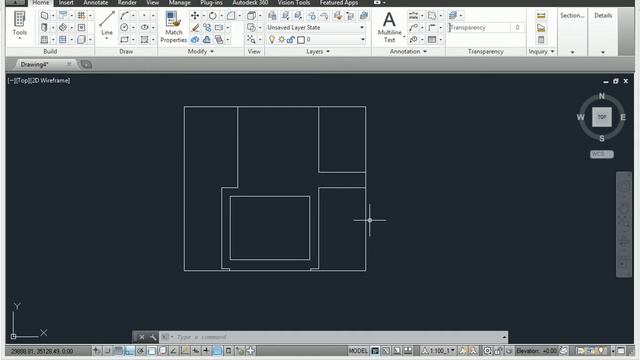This screenshot has width=640, height=360.
Task: Click the Elevation +0.00 status entry
Action: click(x=536, y=351)
